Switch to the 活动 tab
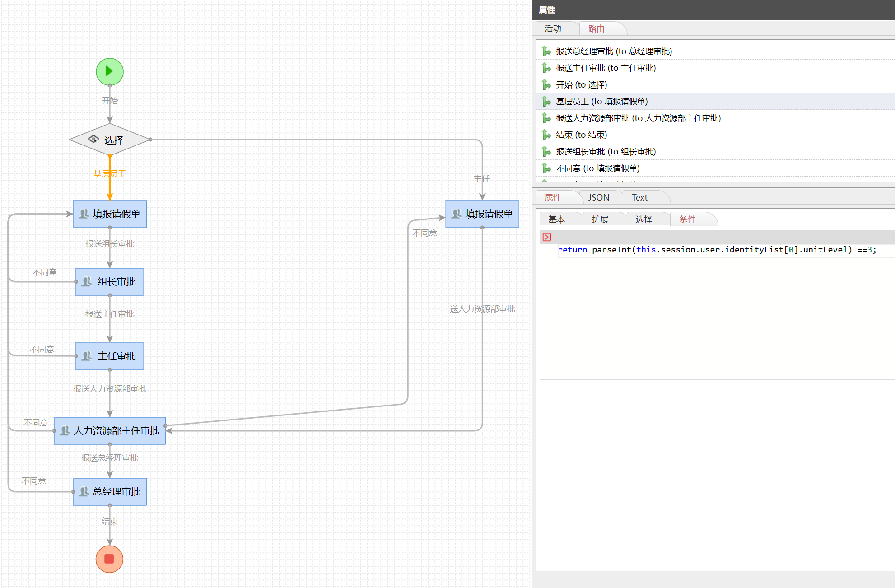The image size is (895, 588). tap(553, 29)
